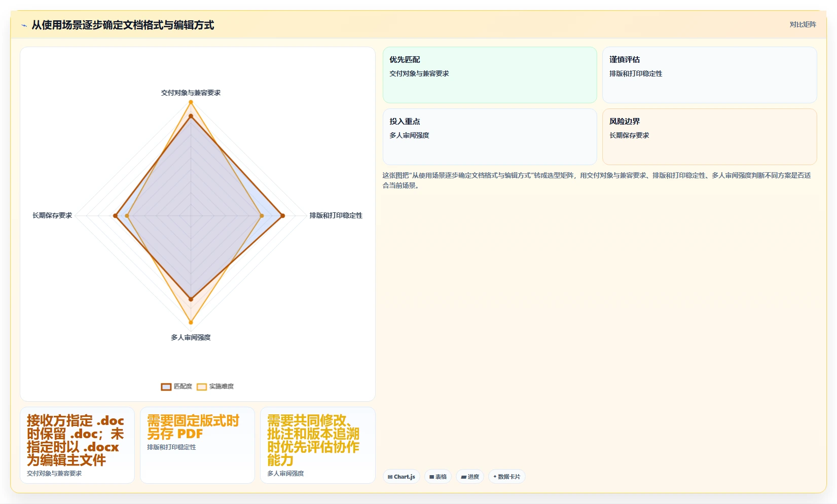837x504 pixels.
Task: Click the right brown radar data point
Action: 282,216
